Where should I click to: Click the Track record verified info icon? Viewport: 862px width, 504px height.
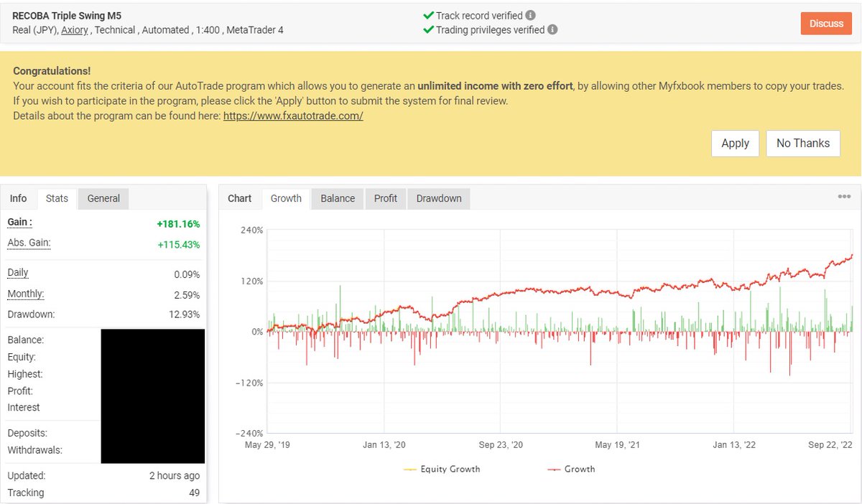pos(530,15)
